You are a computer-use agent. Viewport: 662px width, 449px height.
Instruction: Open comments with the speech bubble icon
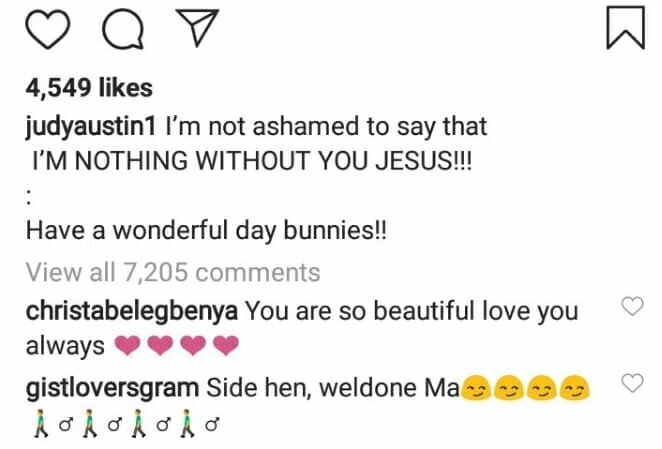(123, 29)
